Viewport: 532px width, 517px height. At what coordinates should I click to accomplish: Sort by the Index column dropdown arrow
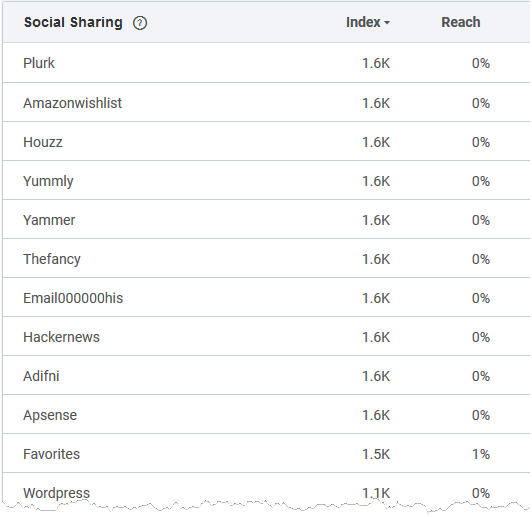coord(387,23)
